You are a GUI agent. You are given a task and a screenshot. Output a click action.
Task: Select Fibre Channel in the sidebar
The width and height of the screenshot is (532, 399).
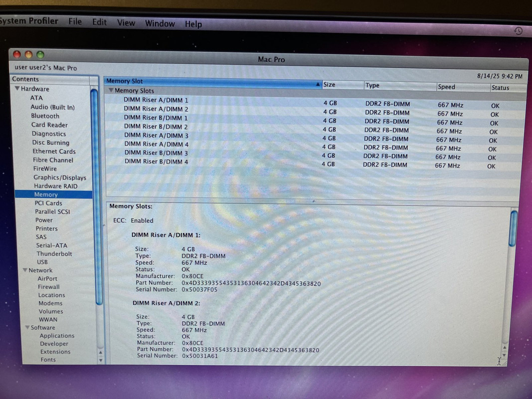(x=53, y=160)
